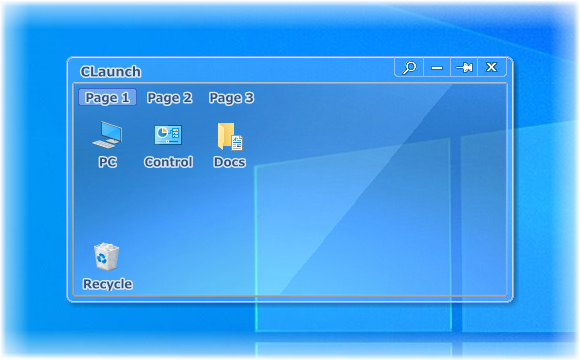Select the Page 1 tab
The height and width of the screenshot is (360, 580).
point(107,97)
